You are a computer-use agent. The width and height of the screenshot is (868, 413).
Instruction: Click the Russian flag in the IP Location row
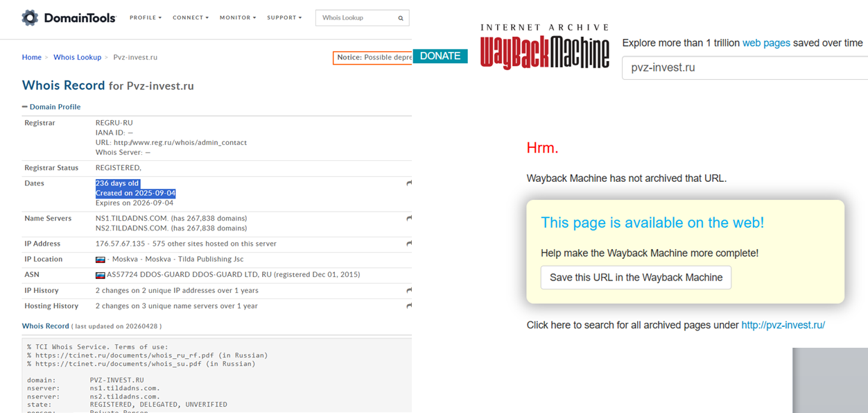click(100, 260)
